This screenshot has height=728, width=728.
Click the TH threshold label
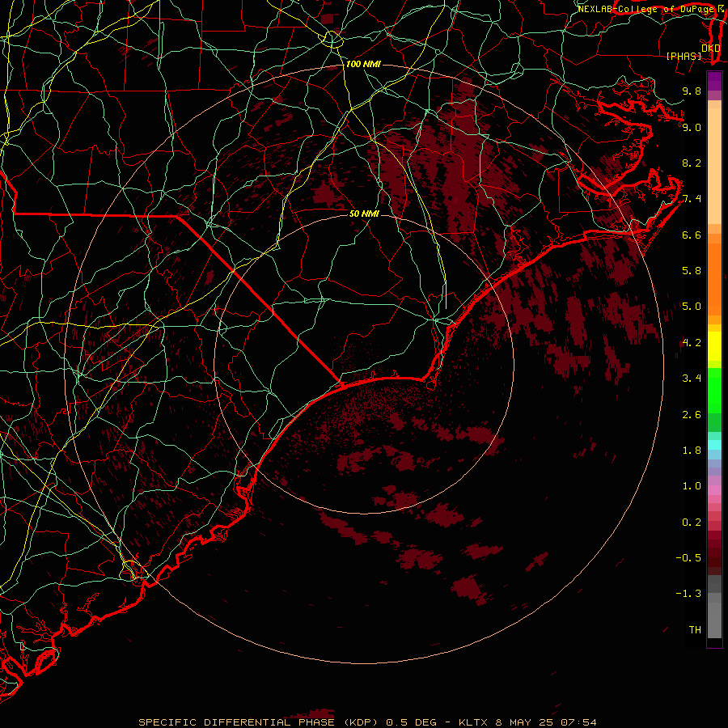(695, 630)
